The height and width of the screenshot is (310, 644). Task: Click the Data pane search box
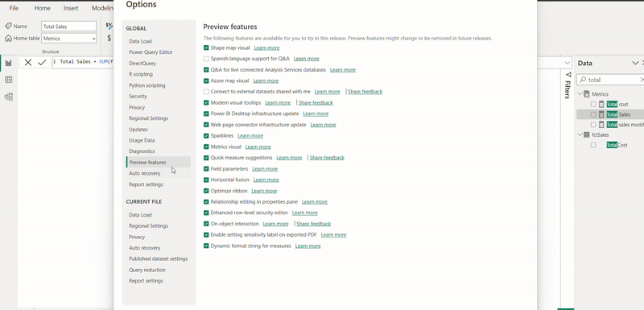pyautogui.click(x=610, y=80)
